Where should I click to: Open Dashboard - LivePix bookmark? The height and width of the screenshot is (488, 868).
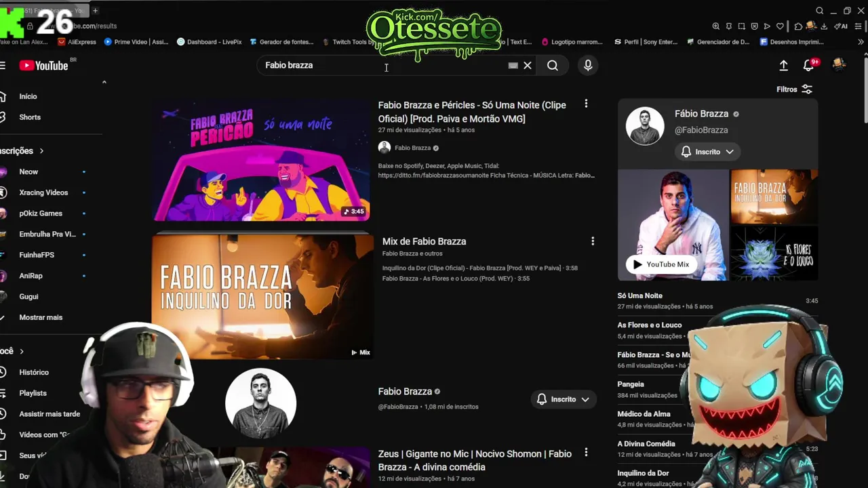tap(209, 41)
